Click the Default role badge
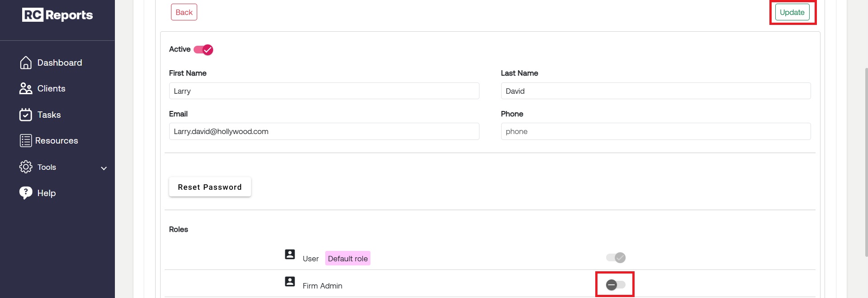Image resolution: width=868 pixels, height=298 pixels. tap(348, 259)
